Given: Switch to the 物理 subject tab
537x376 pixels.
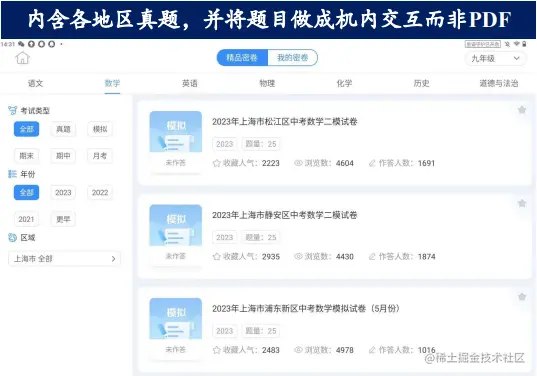Looking at the screenshot, I should pos(267,83).
